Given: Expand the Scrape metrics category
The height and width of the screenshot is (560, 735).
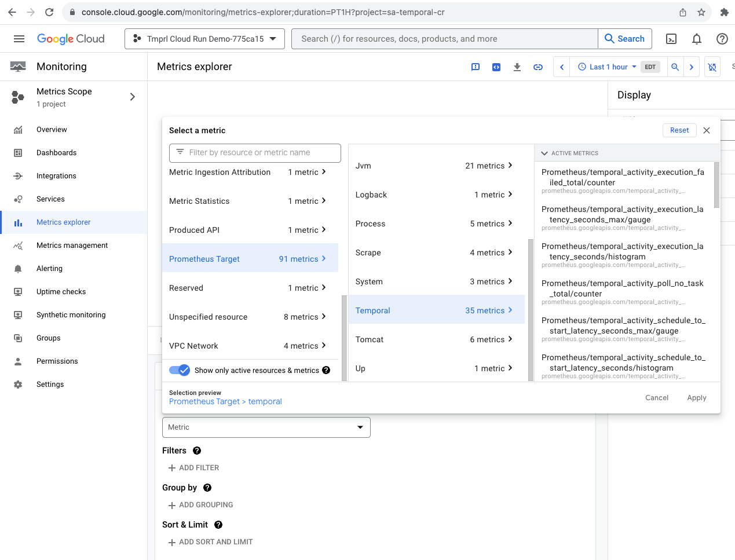Looking at the screenshot, I should pyautogui.click(x=437, y=252).
